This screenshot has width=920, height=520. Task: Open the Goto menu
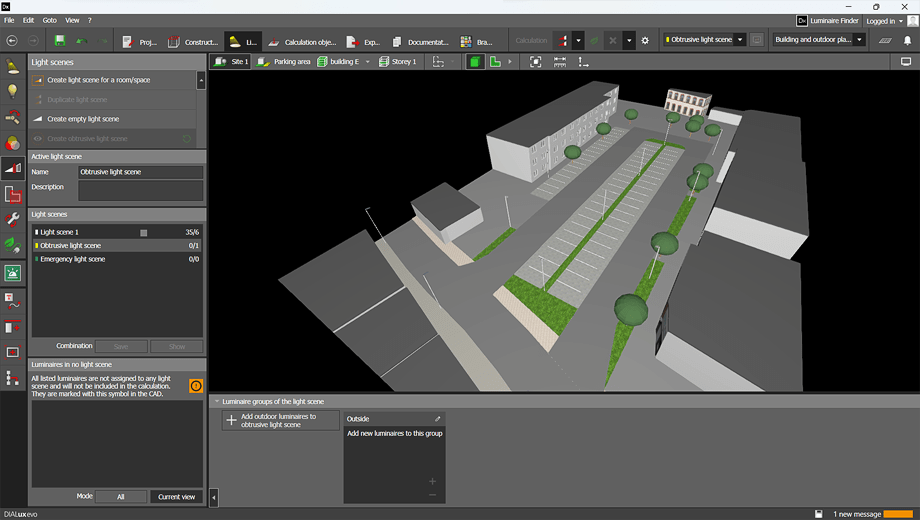49,20
